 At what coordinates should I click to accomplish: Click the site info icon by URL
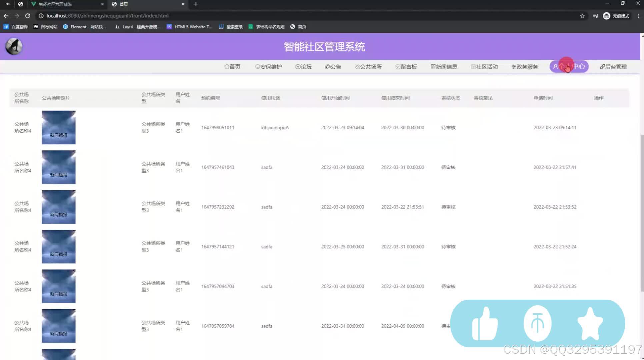[x=41, y=16]
